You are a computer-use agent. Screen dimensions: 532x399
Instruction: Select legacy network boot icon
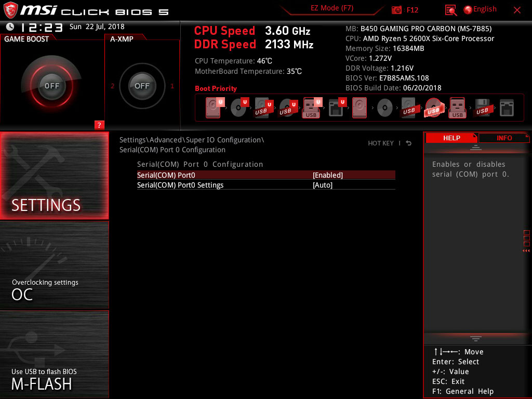pos(507,108)
